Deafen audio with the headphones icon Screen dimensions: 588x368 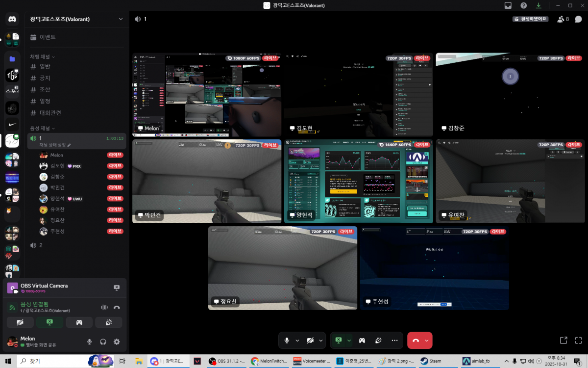coord(103,342)
